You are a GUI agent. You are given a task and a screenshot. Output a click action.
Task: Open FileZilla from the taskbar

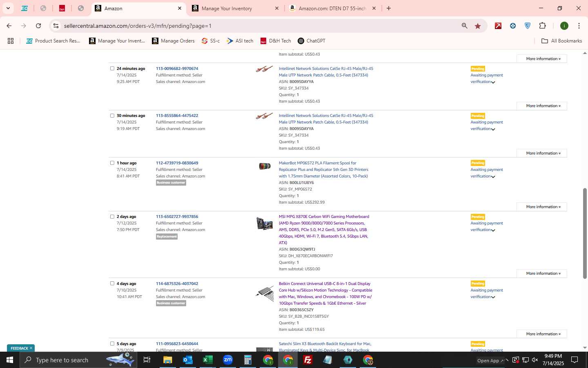pyautogui.click(x=307, y=360)
